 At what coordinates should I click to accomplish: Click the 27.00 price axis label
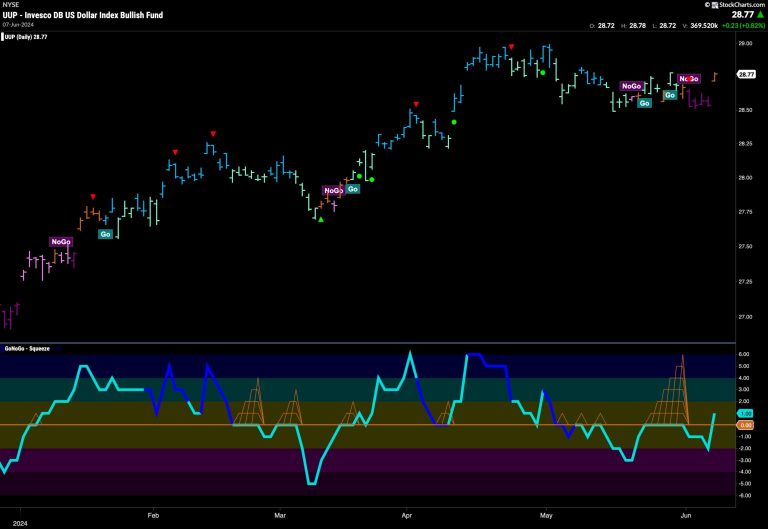point(745,317)
